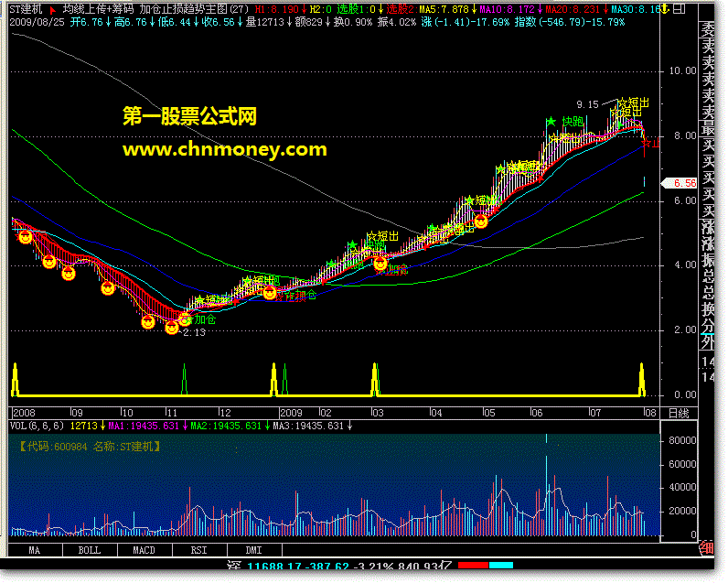Viewport: 728px width, 583px height.
Task: Click the 10.00 price axis label
Action: tap(682, 70)
